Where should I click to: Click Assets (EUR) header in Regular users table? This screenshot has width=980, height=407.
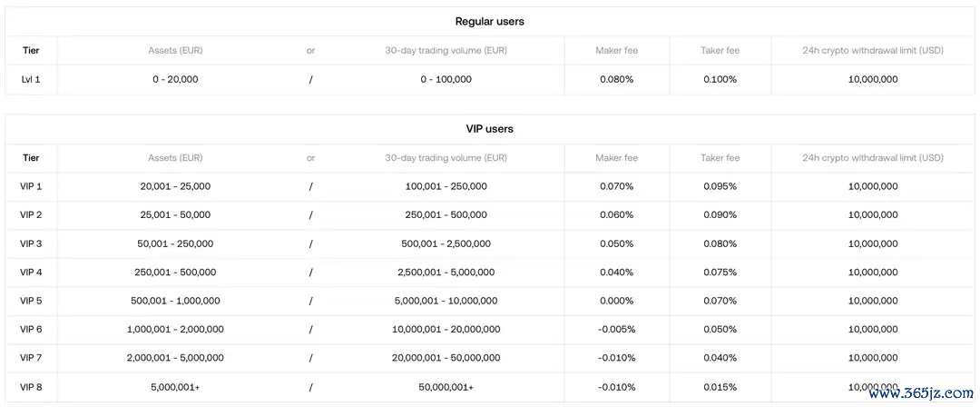175,51
